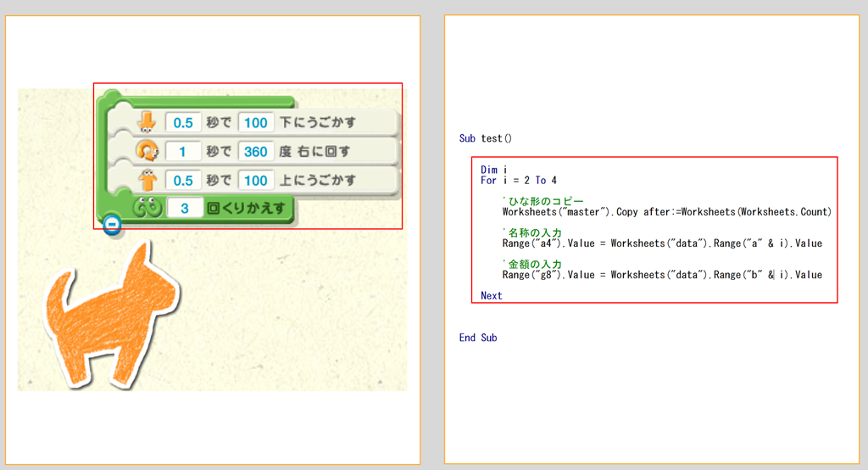868x470 pixels.
Task: Click the rotate right block icon
Action: (147, 151)
